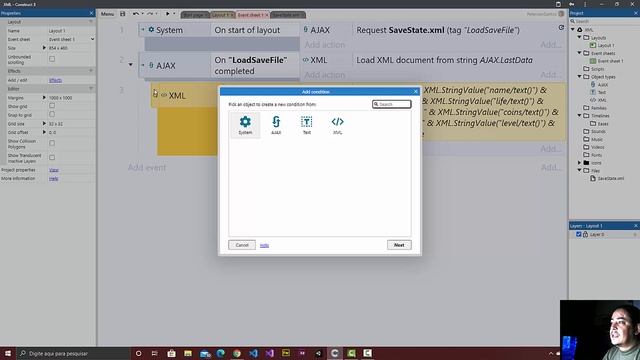Pick the AJAX object in Add condition dialog
The image size is (640, 360).
276,125
